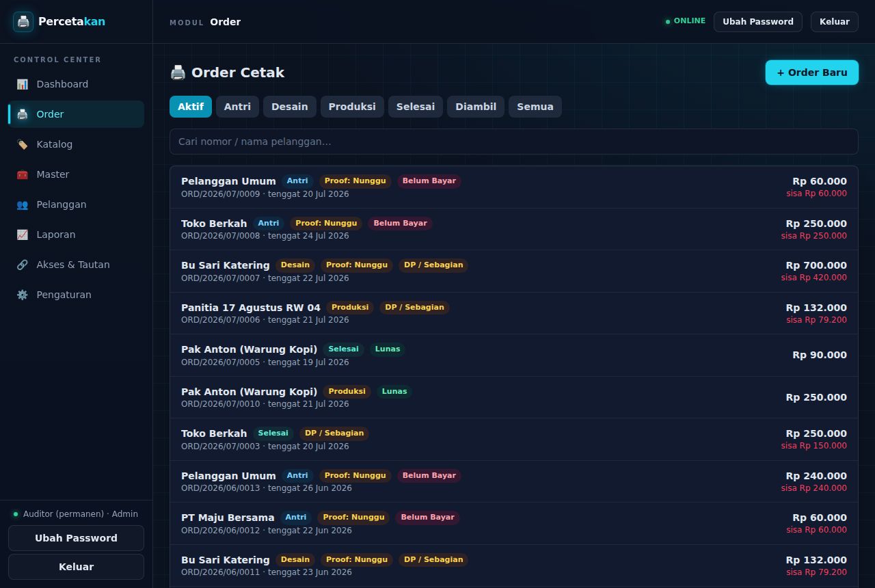Click Ubah Password in the top bar
The height and width of the screenshot is (588, 875).
pos(758,22)
